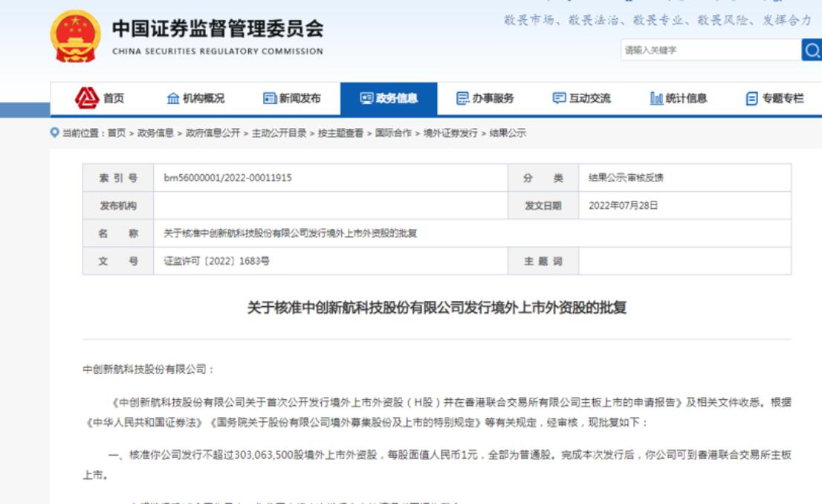Click the newspaper icon for 新闻发布
822x504 pixels.
(x=270, y=98)
